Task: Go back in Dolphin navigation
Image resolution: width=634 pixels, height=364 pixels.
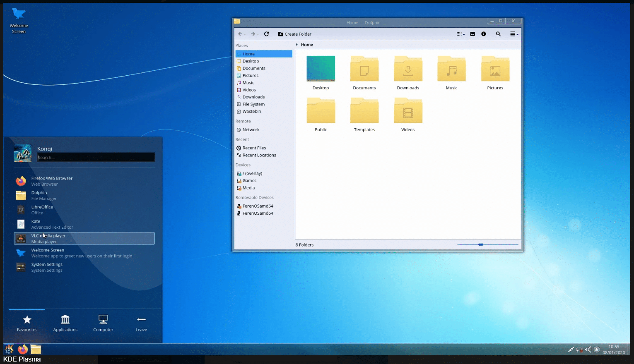Action: tap(240, 34)
